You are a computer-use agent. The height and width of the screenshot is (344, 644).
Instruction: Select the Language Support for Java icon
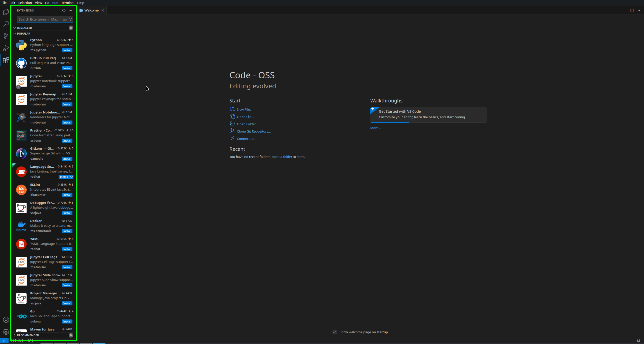coord(21,172)
